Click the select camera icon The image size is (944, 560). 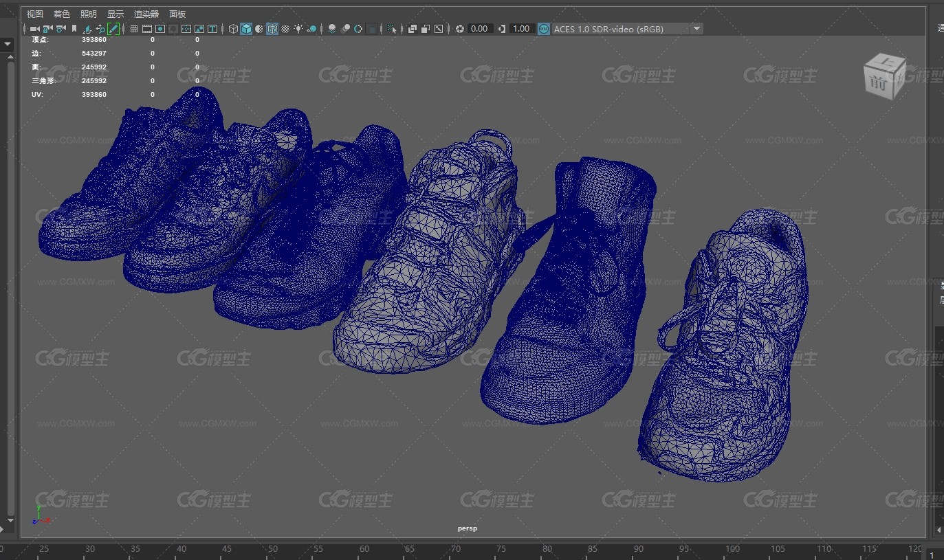34,29
